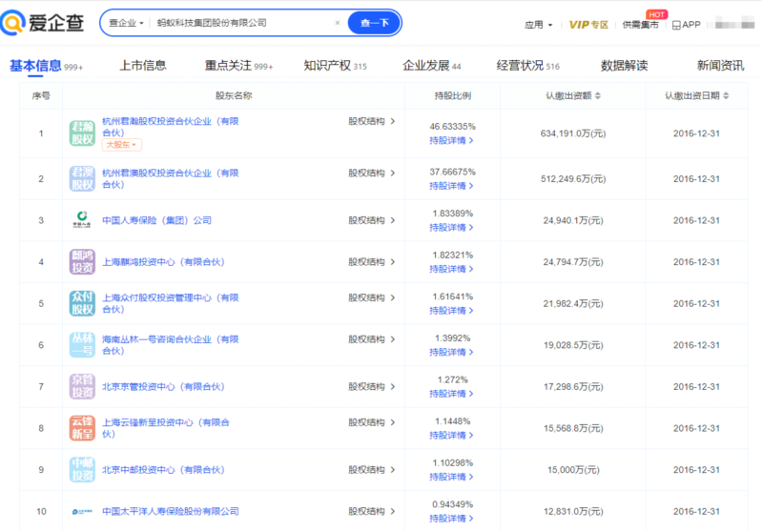Expand 股权结构 for 海南丛林一号 row
This screenshot has height=532, width=763.
pyautogui.click(x=371, y=339)
